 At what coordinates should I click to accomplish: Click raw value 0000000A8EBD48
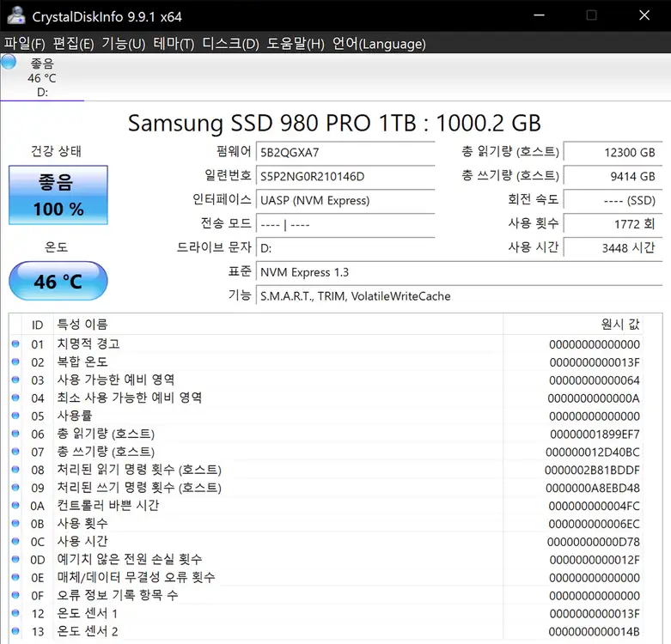pos(593,488)
